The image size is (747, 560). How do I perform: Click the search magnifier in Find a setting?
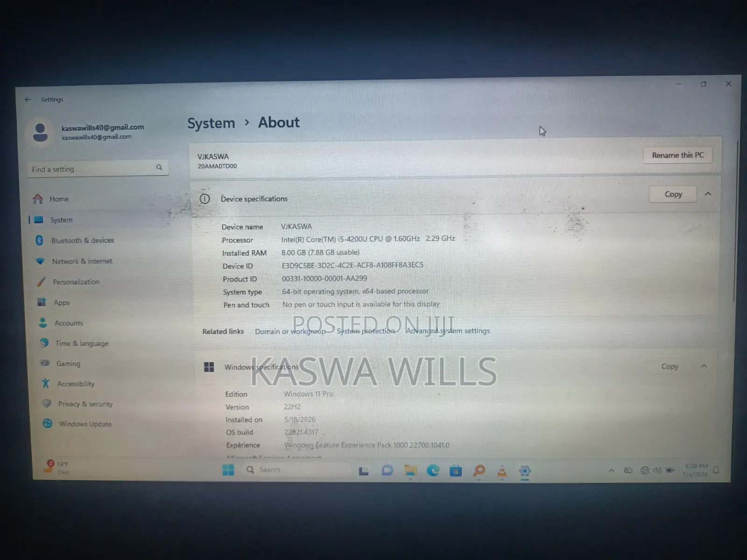point(159,167)
